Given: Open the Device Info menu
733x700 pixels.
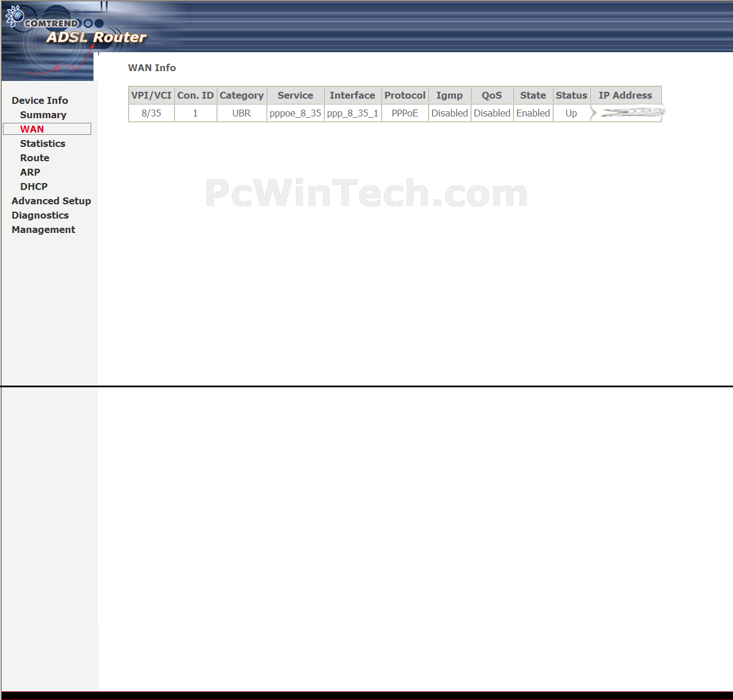Looking at the screenshot, I should pos(40,100).
